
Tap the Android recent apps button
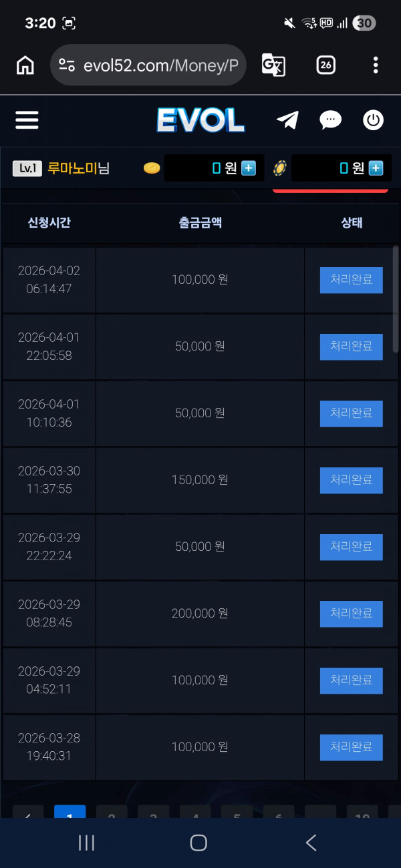(87, 843)
